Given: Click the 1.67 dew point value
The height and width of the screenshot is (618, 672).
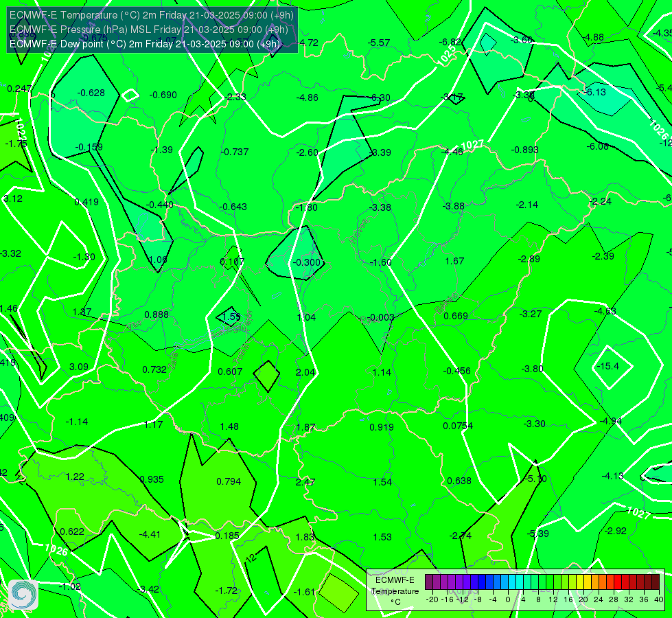Looking at the screenshot, I should coord(454,261).
